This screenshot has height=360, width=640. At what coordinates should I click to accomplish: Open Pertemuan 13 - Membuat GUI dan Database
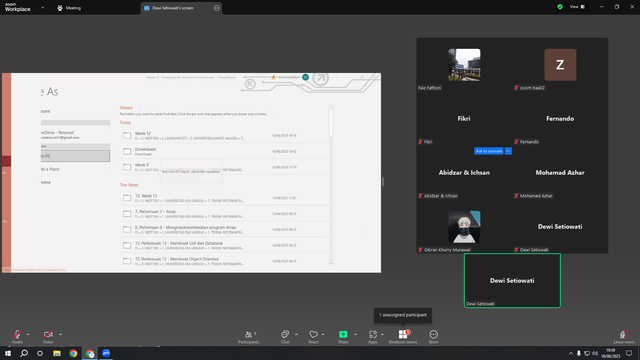[x=224, y=245]
